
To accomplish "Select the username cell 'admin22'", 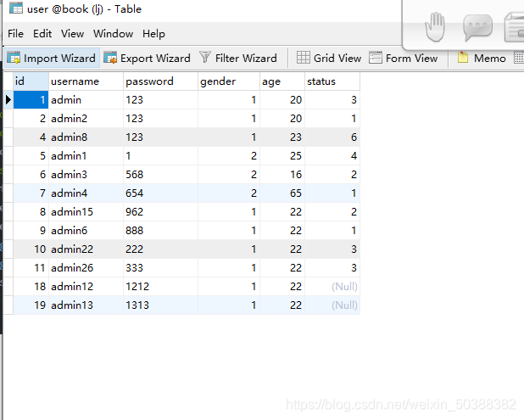I will pyautogui.click(x=86, y=249).
